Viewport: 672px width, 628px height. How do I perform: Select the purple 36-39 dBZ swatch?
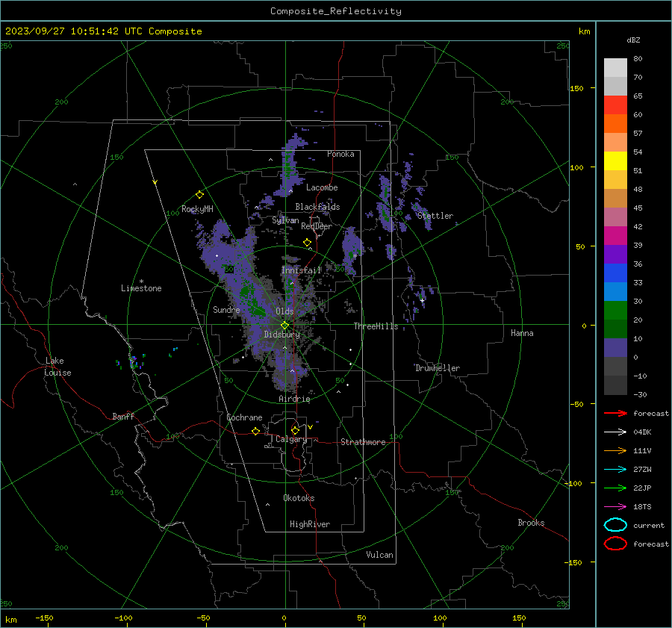click(x=615, y=254)
